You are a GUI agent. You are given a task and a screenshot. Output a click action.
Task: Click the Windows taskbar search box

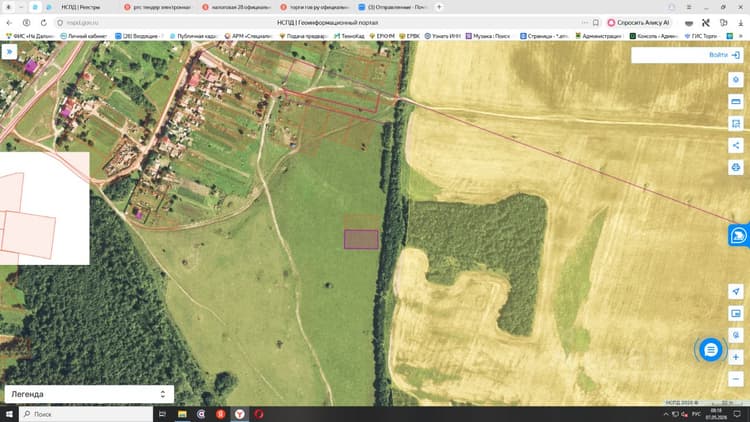tap(86, 414)
